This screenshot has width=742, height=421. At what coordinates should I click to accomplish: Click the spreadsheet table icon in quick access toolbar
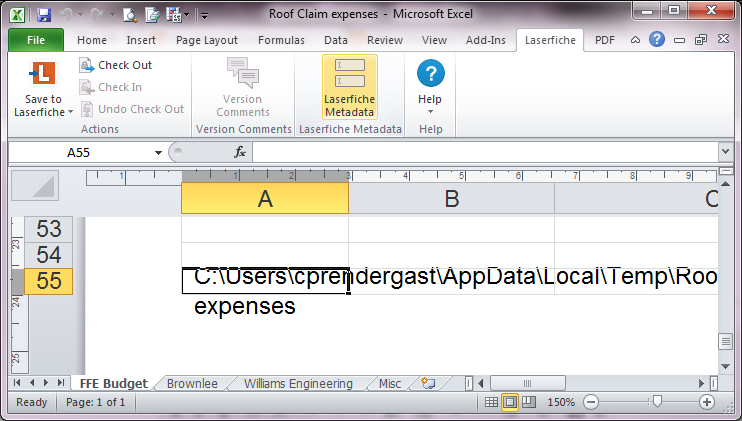[175, 15]
